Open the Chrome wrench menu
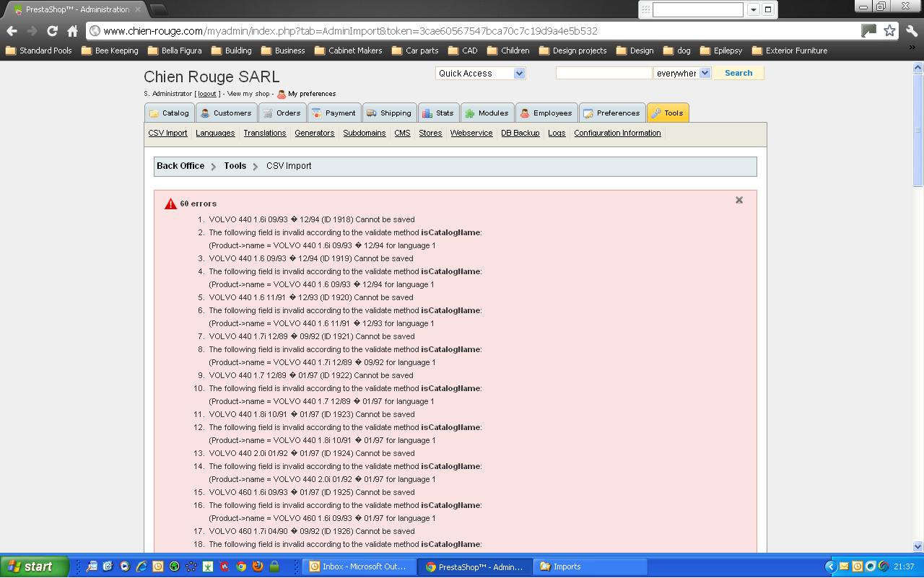The image size is (924, 578). pos(911,31)
